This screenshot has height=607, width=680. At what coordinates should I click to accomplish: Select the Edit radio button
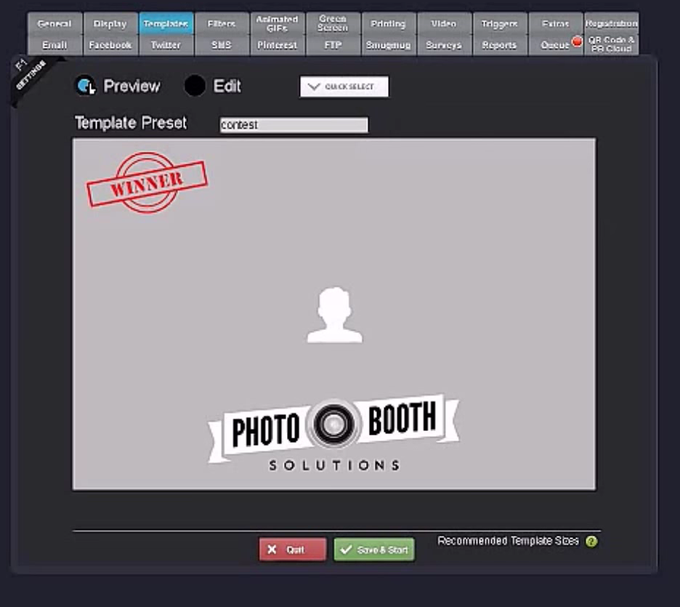coord(195,86)
